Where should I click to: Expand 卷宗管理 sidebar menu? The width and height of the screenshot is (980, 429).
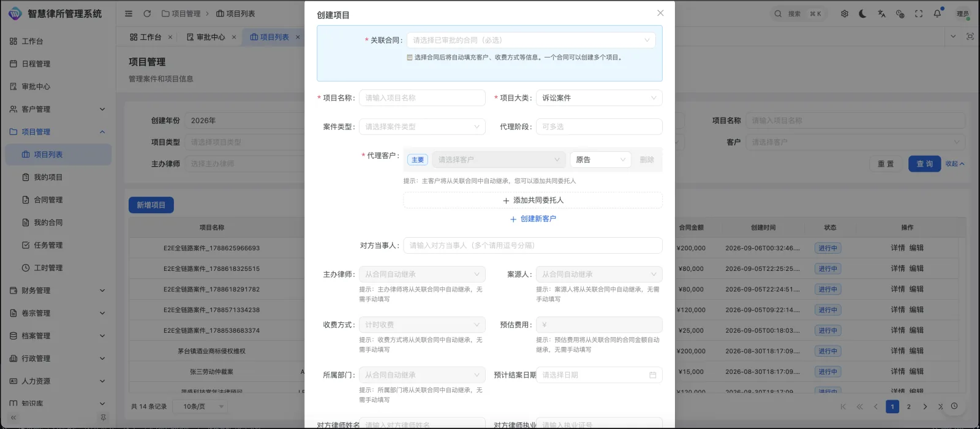[58, 313]
